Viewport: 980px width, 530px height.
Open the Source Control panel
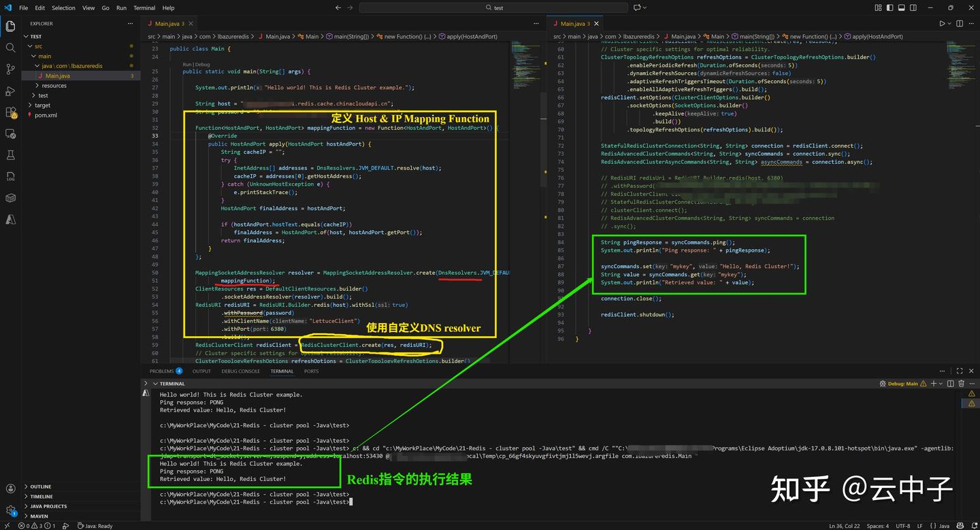click(x=11, y=69)
